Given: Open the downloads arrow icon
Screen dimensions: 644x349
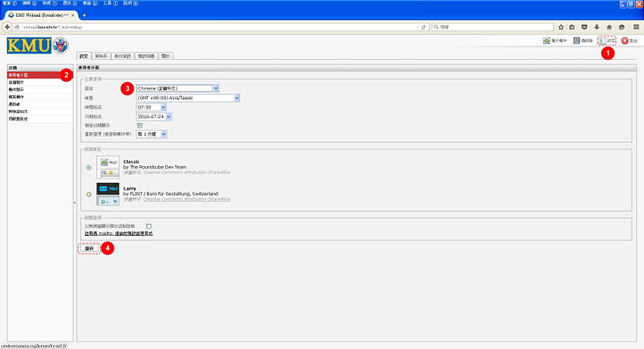Looking at the screenshot, I should tap(597, 27).
